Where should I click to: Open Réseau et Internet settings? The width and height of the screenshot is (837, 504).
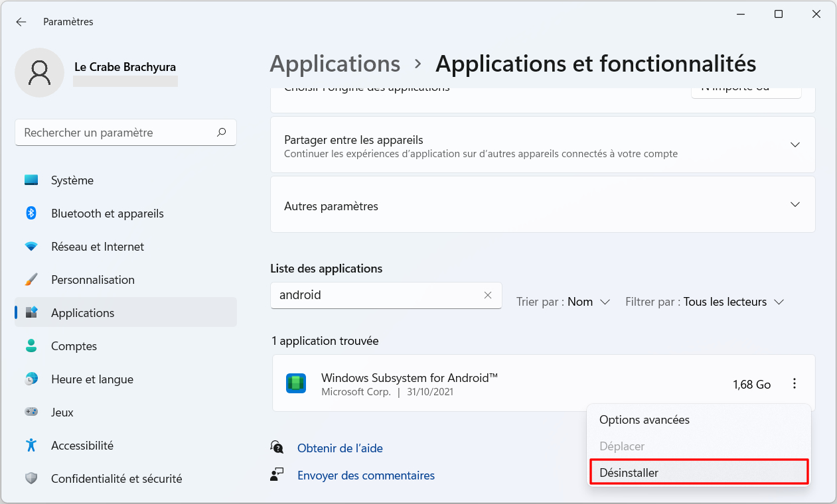(125, 247)
